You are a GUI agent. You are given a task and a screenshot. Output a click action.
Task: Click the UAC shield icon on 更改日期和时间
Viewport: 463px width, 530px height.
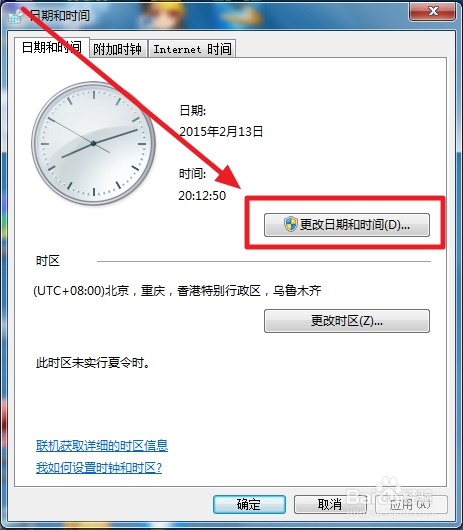[290, 224]
